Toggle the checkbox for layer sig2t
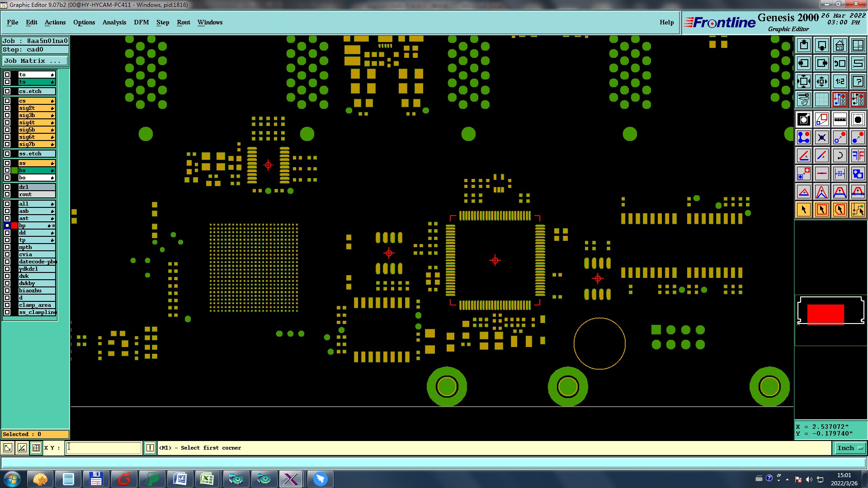Screen dimensions: 868x488 point(7,108)
